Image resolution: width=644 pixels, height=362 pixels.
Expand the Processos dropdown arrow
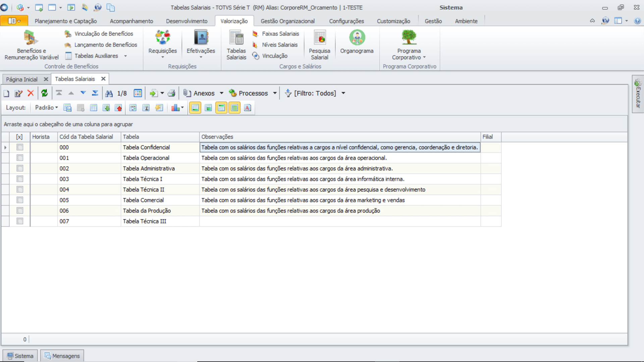[x=275, y=93]
